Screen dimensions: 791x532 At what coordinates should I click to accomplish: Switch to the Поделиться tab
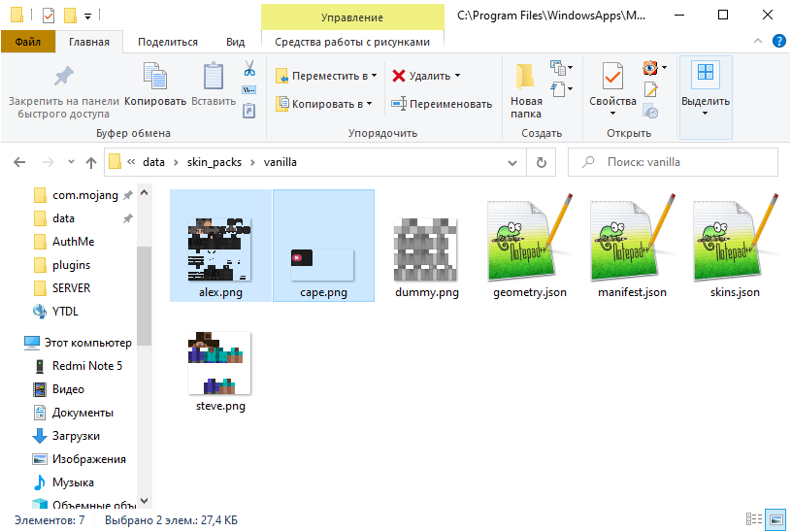click(168, 42)
